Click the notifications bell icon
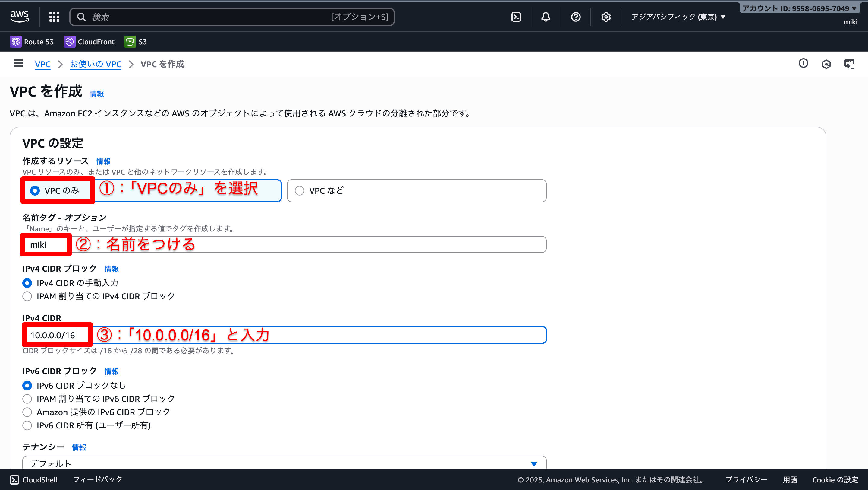 click(546, 17)
